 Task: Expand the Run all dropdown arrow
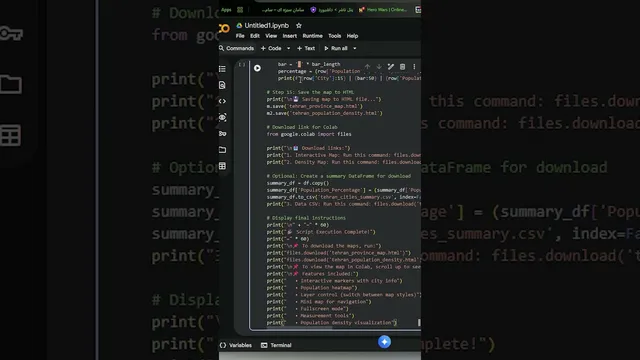[355, 48]
